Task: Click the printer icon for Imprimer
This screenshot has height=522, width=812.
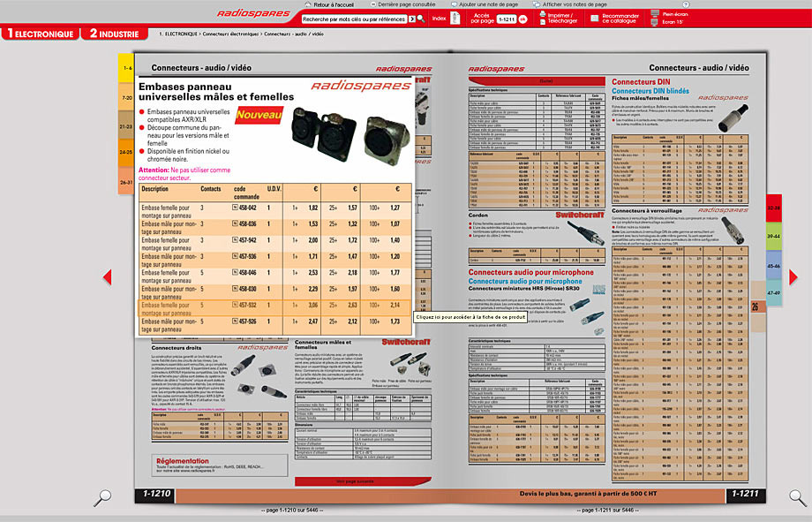Action: (x=543, y=13)
